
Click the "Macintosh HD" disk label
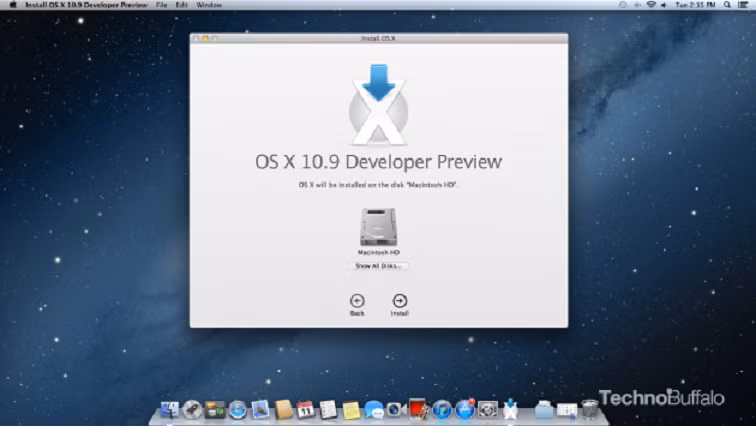pos(378,252)
